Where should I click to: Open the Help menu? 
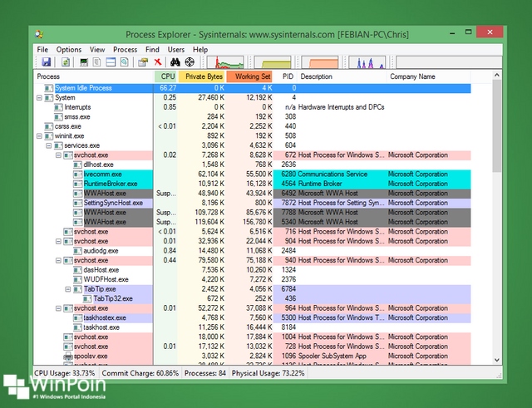(200, 50)
